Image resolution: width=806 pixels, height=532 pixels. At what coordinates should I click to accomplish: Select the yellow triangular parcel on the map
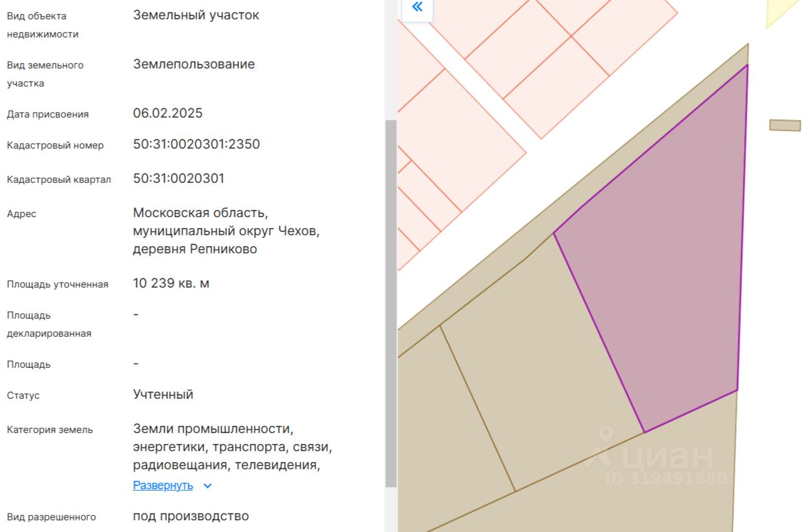[x=783, y=12]
